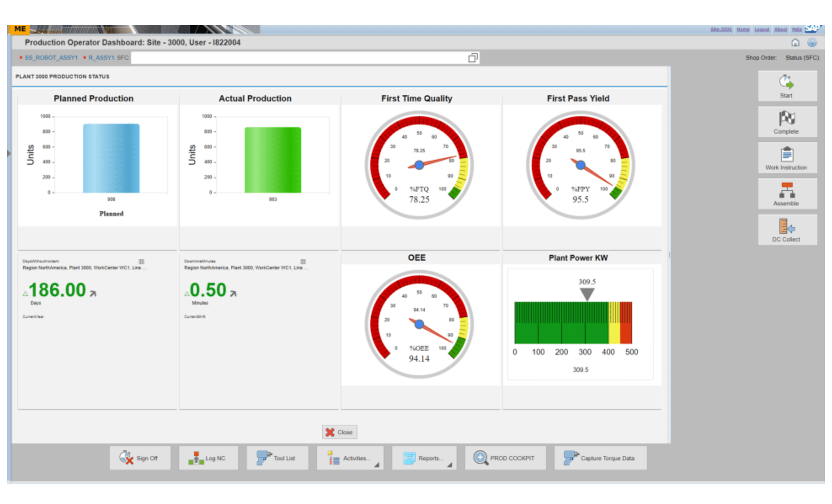Open PROD COCKPIT via the magnifier icon
The image size is (832, 504).
(480, 457)
